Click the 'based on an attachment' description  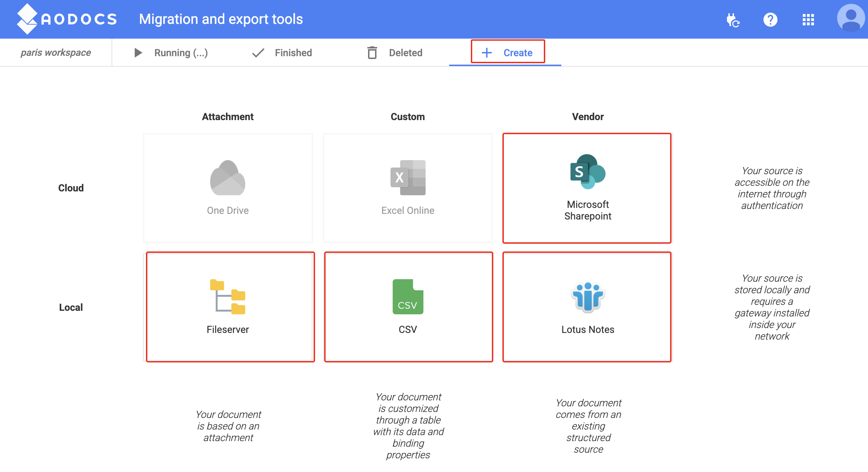pyautogui.click(x=228, y=426)
